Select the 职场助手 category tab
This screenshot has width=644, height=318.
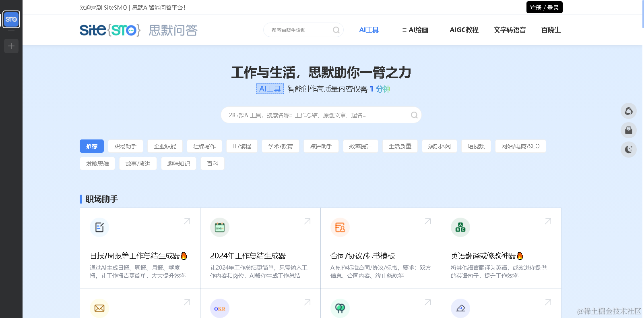[x=126, y=146]
